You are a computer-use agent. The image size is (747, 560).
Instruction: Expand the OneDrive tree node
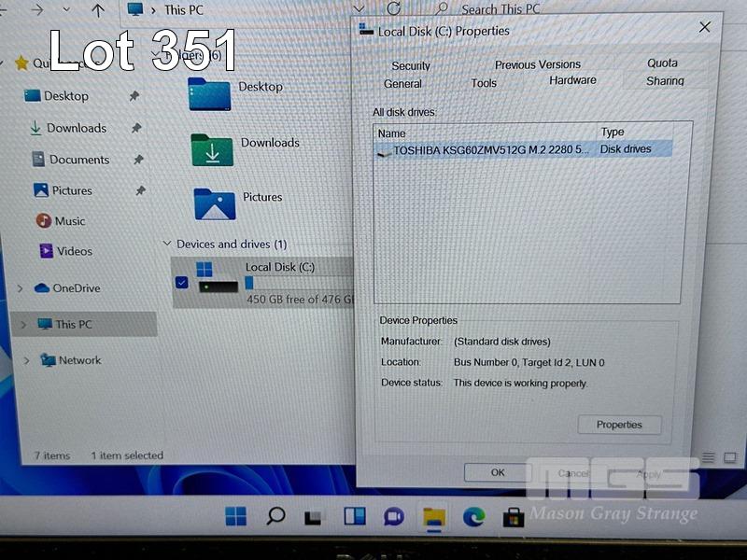pyautogui.click(x=20, y=289)
